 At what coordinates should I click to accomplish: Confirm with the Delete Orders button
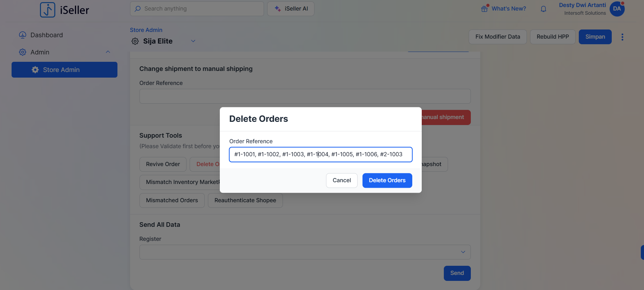pos(387,180)
